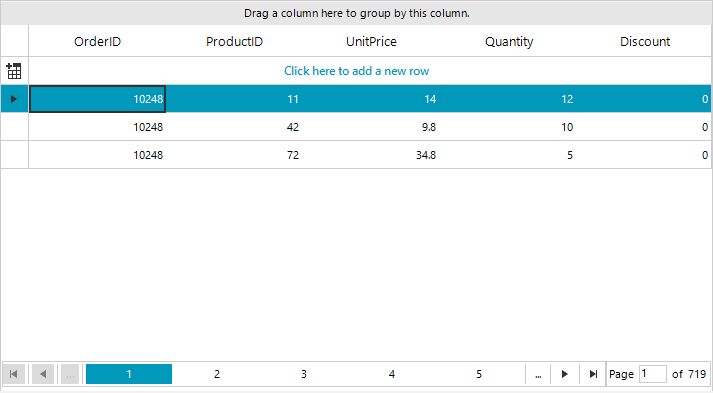This screenshot has height=393, width=713.
Task: Click the current row arrow indicator
Action: click(x=14, y=99)
